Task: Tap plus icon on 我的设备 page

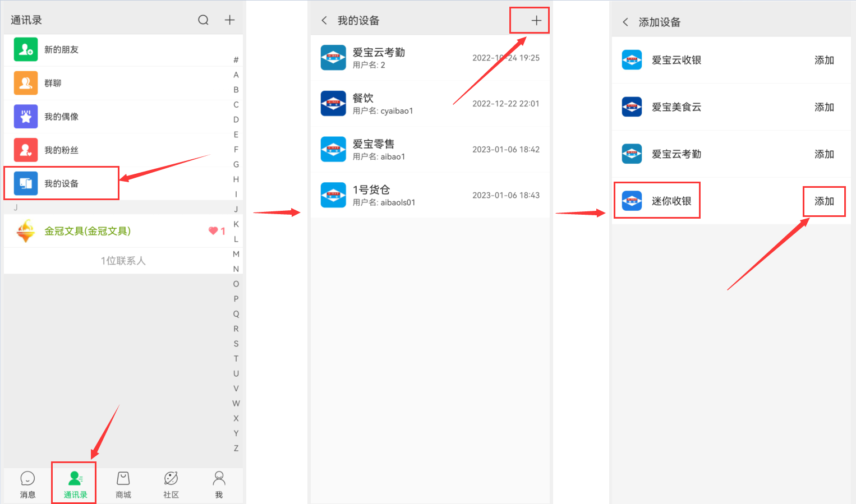Action: pyautogui.click(x=536, y=21)
